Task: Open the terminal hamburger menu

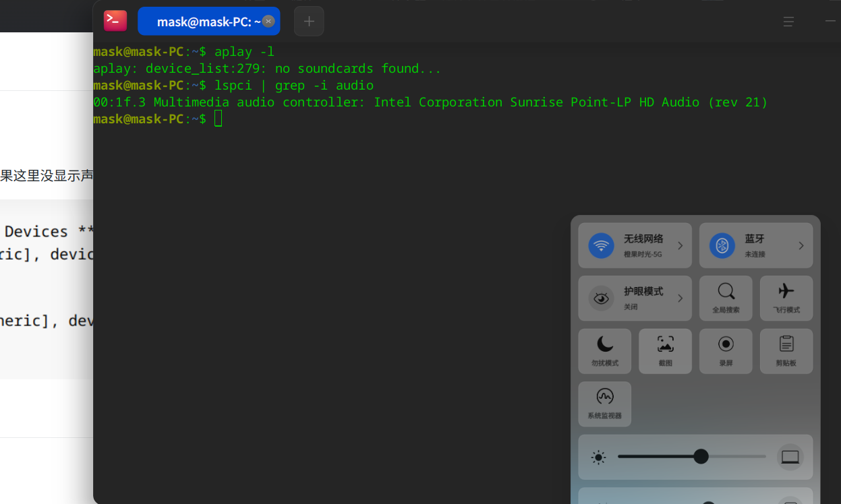Action: [x=788, y=22]
